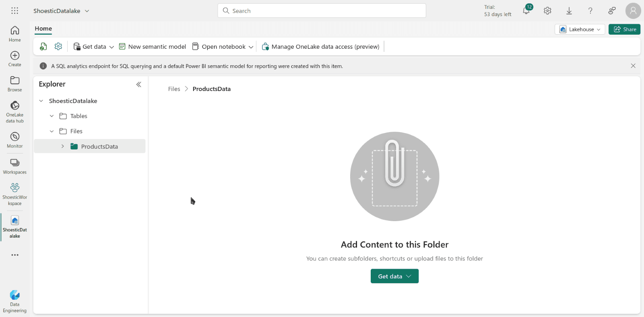Image resolution: width=644 pixels, height=317 pixels.
Task: Click New semantic model
Action: (x=153, y=47)
